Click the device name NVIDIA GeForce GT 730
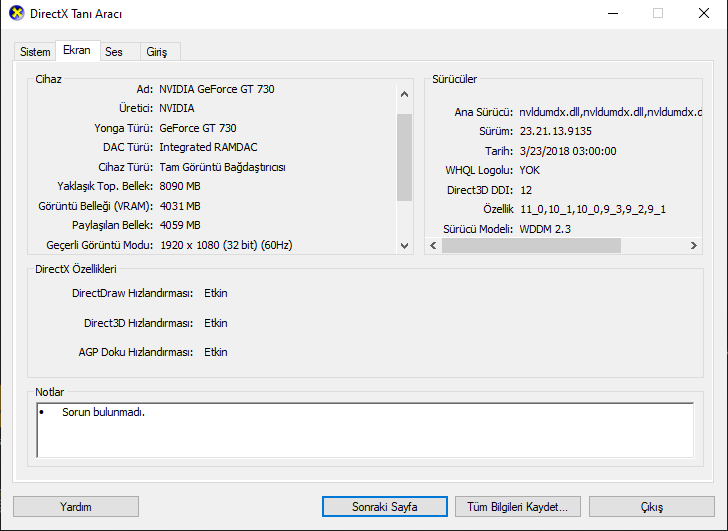 point(217,89)
